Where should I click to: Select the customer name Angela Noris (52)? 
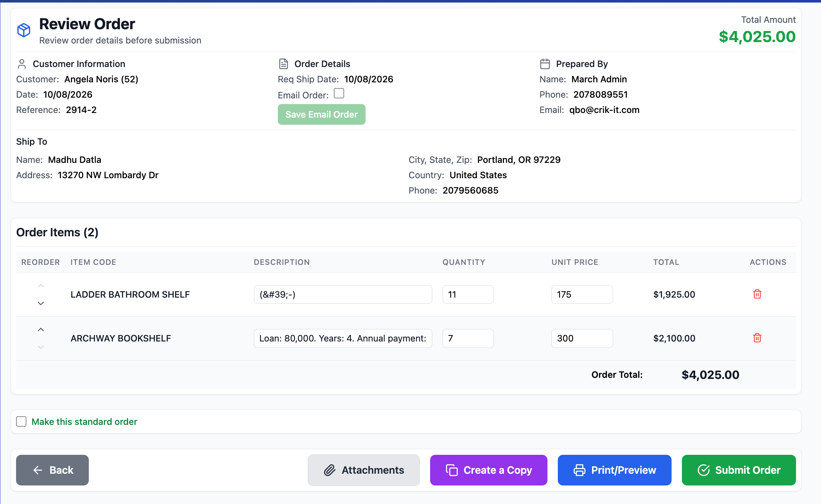tap(101, 79)
